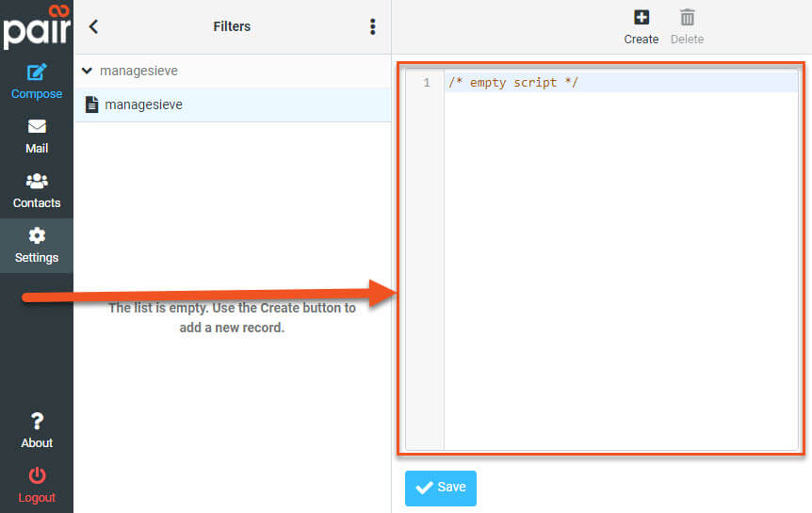Click the document icon beside managesieve script
Image resolution: width=812 pixels, height=513 pixels.
(x=92, y=104)
